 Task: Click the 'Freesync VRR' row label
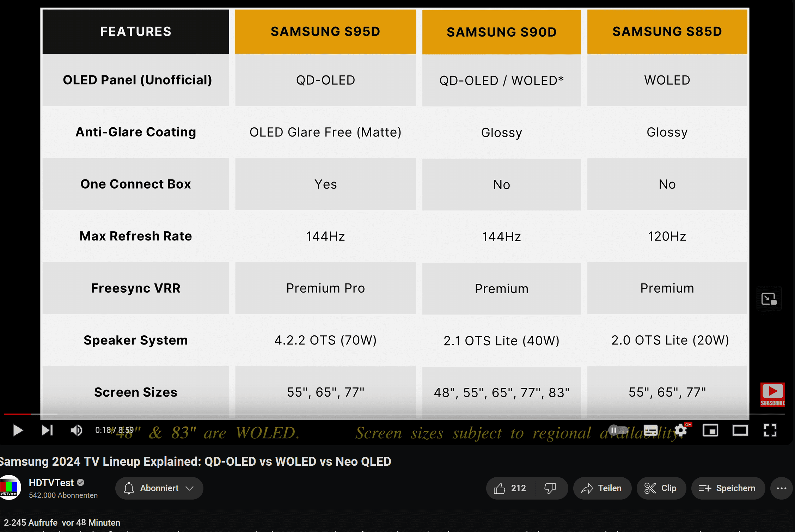coord(136,288)
